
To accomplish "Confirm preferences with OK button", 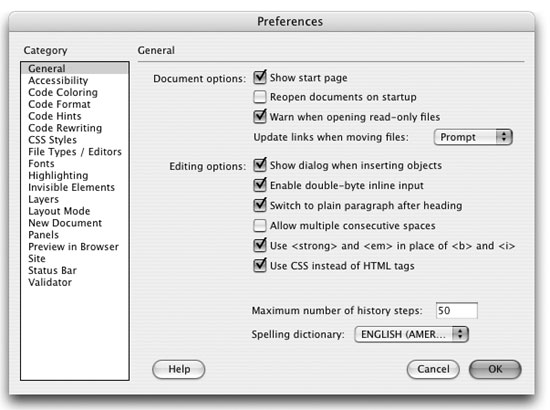I will 495,369.
